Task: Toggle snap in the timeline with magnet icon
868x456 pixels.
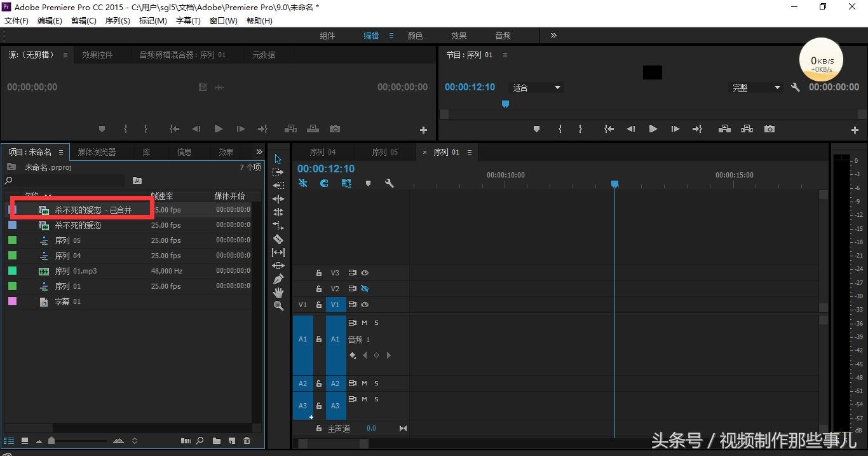Action: coord(324,183)
